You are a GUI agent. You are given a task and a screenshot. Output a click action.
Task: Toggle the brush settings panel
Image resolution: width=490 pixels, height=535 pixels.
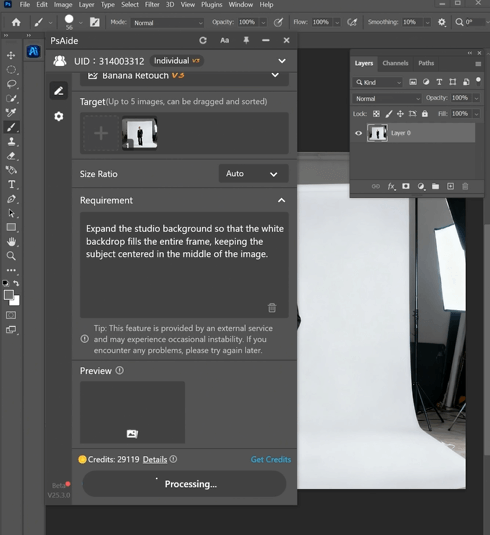(95, 23)
